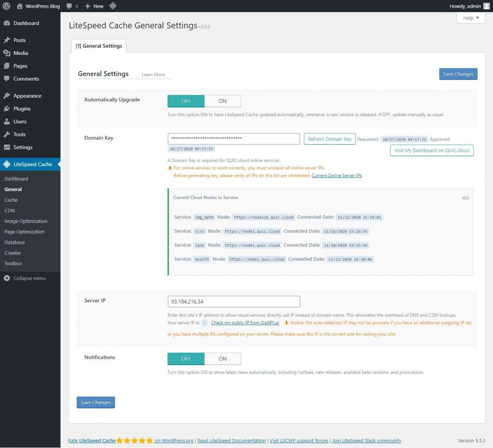Open Page Optimization submenu item
493x448 pixels.
pos(25,232)
